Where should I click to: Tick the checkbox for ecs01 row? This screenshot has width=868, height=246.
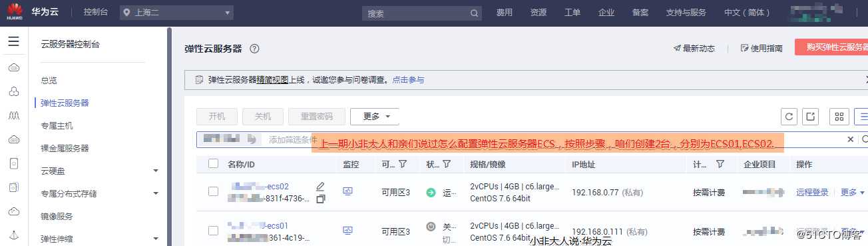coord(213,231)
